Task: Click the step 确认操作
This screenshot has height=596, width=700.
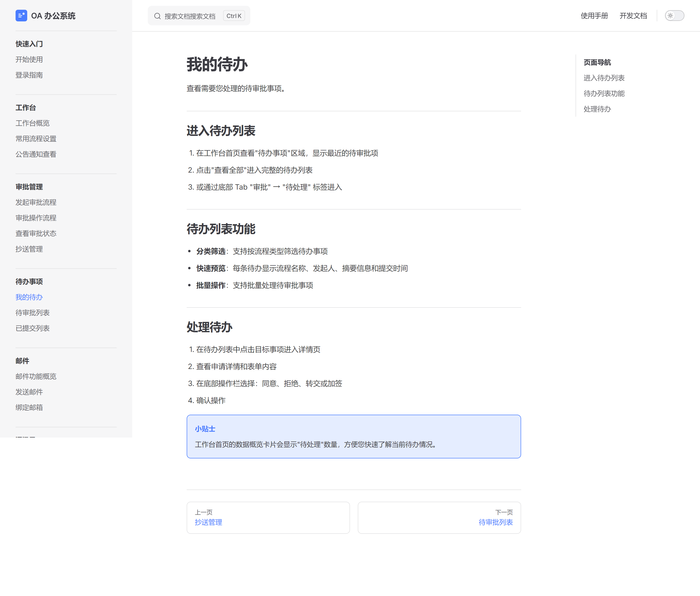Action: click(x=211, y=401)
